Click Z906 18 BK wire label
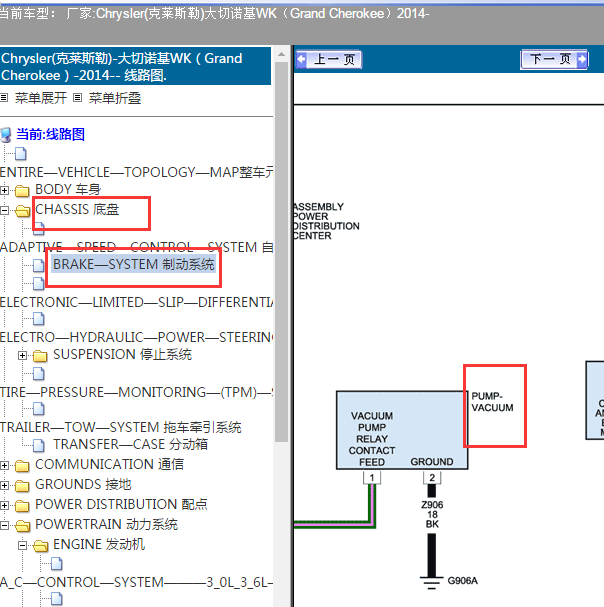 pyautogui.click(x=432, y=514)
